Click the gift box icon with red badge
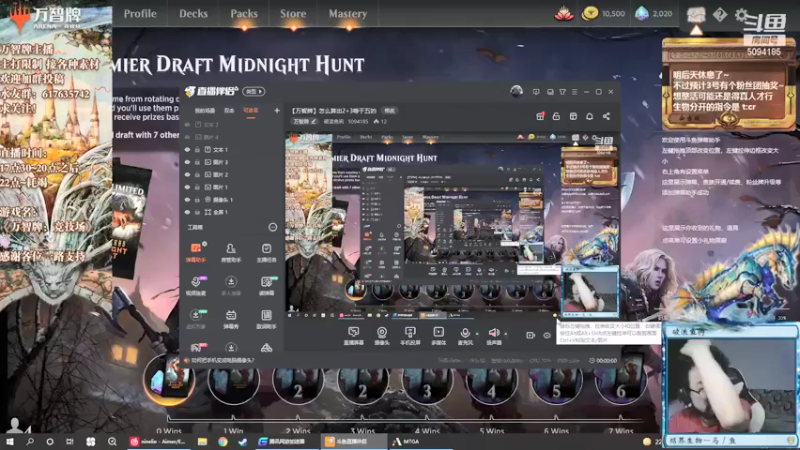The width and height of the screenshot is (800, 450). 540,116
